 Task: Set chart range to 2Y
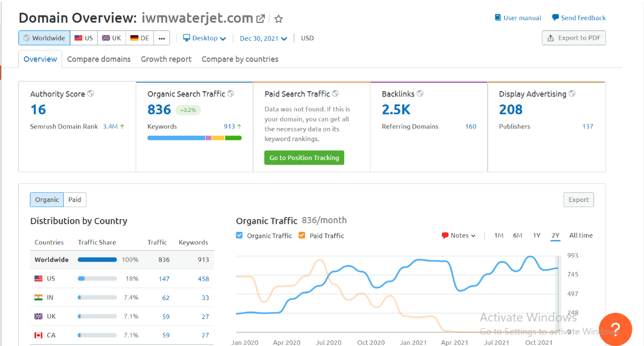(556, 236)
